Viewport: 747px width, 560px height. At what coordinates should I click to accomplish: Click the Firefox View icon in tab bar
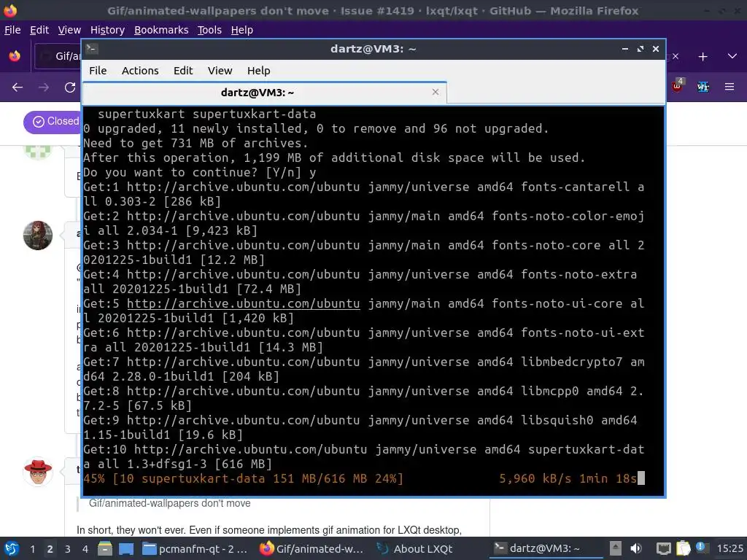click(x=15, y=56)
